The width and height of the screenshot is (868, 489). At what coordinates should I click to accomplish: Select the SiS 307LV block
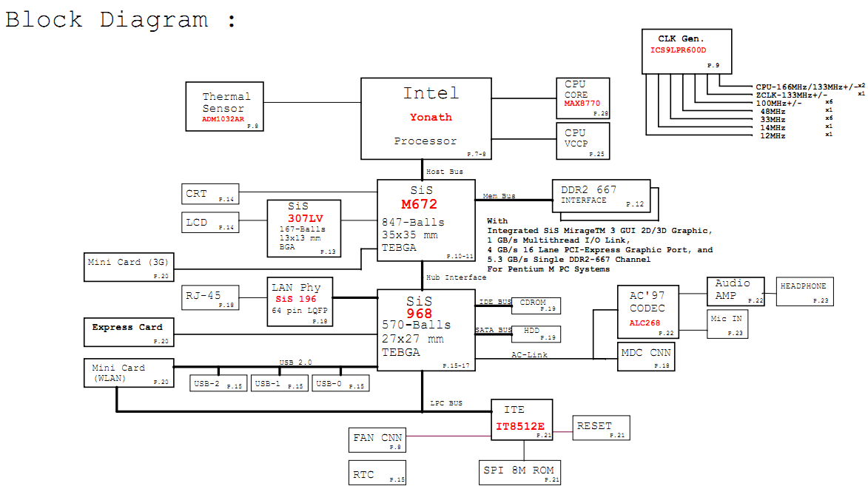pos(304,229)
